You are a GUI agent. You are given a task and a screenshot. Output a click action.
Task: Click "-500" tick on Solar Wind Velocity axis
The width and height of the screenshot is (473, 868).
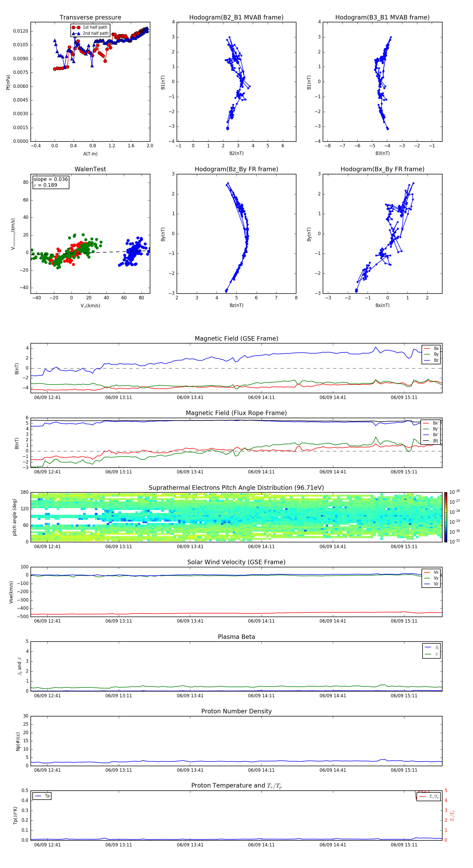pos(23,617)
